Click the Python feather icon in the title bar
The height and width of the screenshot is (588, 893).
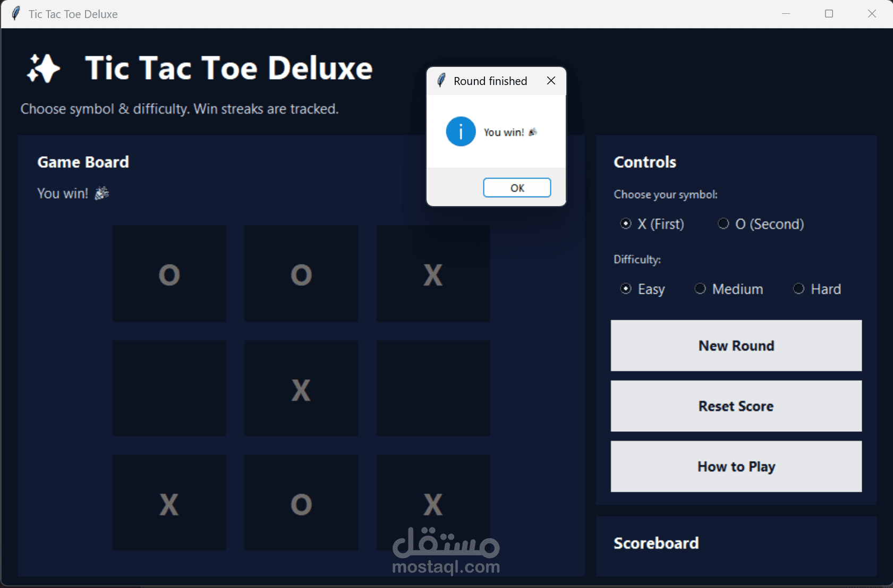(x=15, y=13)
